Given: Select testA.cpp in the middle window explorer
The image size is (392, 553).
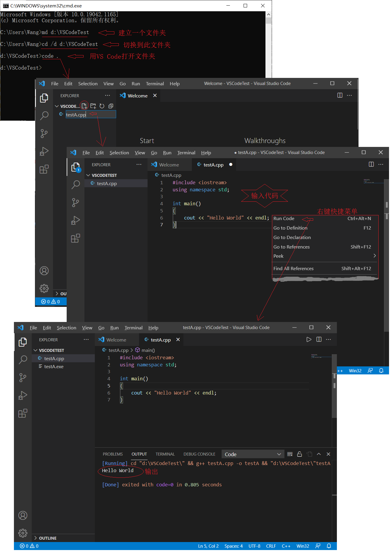Looking at the screenshot, I should [x=116, y=183].
